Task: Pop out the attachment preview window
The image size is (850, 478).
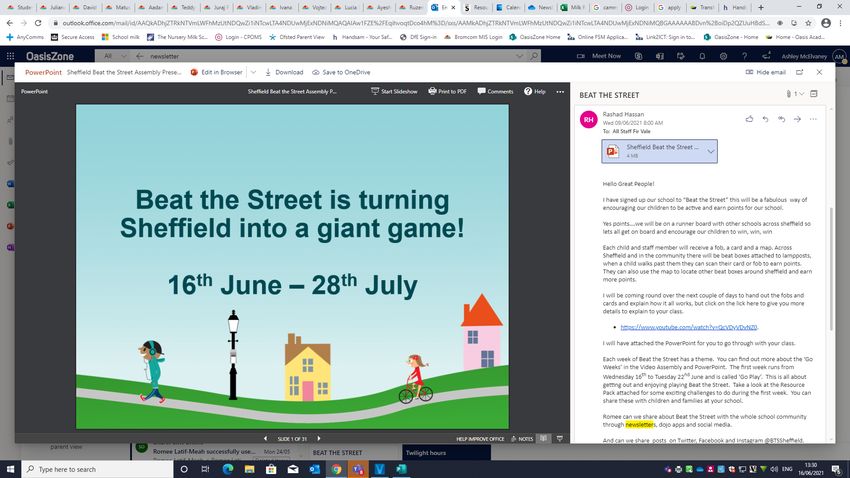Action: point(800,72)
